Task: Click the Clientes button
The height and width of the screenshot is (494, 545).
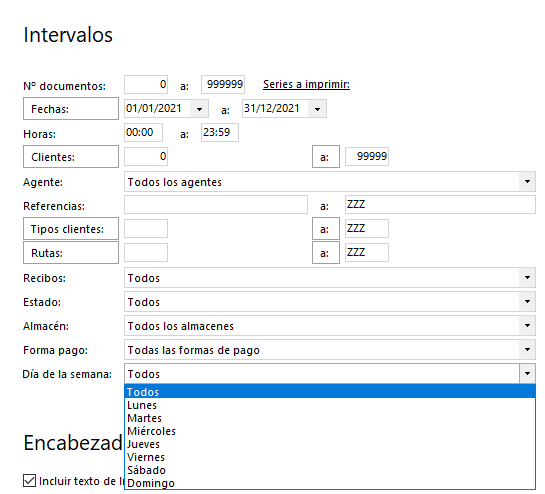Action: (x=71, y=157)
